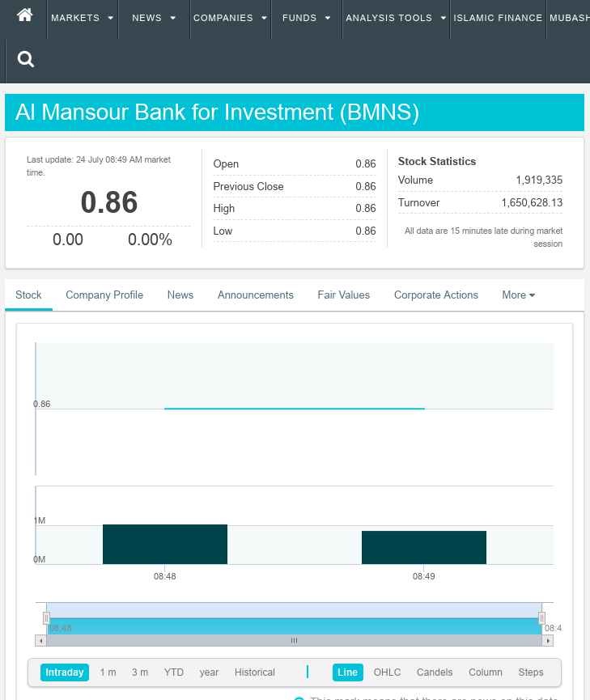Open the Analysis Tools menu
Image resolution: width=590 pixels, height=700 pixels.
tap(389, 19)
